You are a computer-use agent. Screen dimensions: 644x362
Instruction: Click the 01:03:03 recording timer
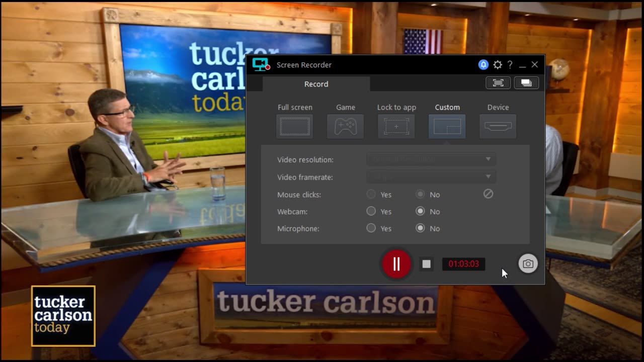(464, 264)
